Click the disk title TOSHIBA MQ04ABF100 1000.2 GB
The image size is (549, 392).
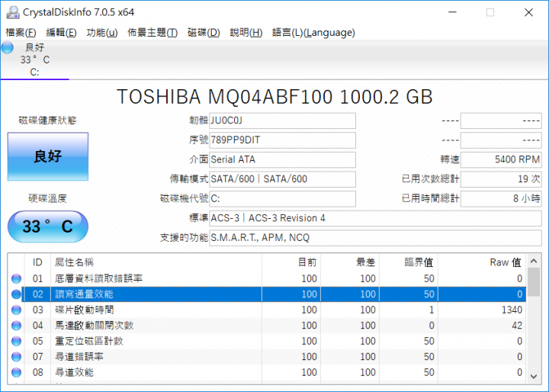274,97
